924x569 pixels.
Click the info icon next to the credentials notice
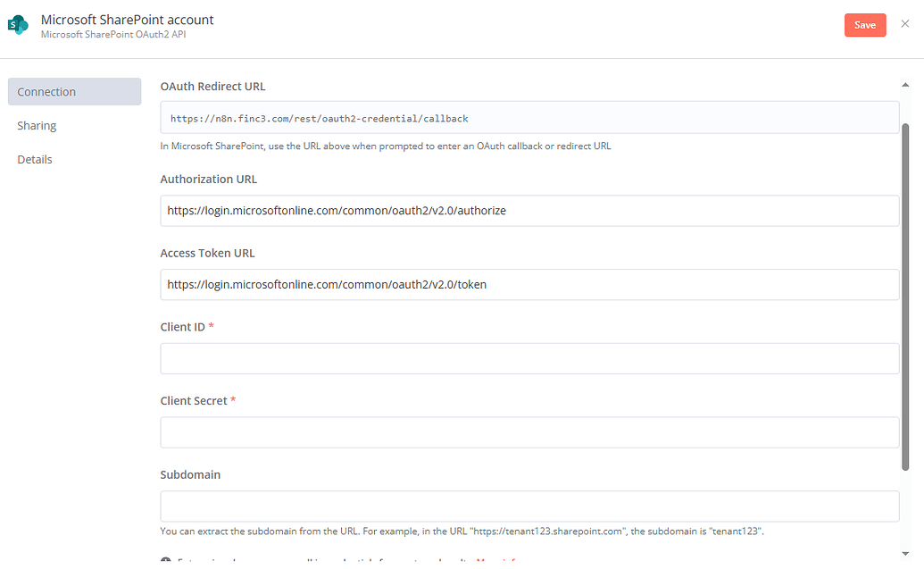[x=168, y=560]
